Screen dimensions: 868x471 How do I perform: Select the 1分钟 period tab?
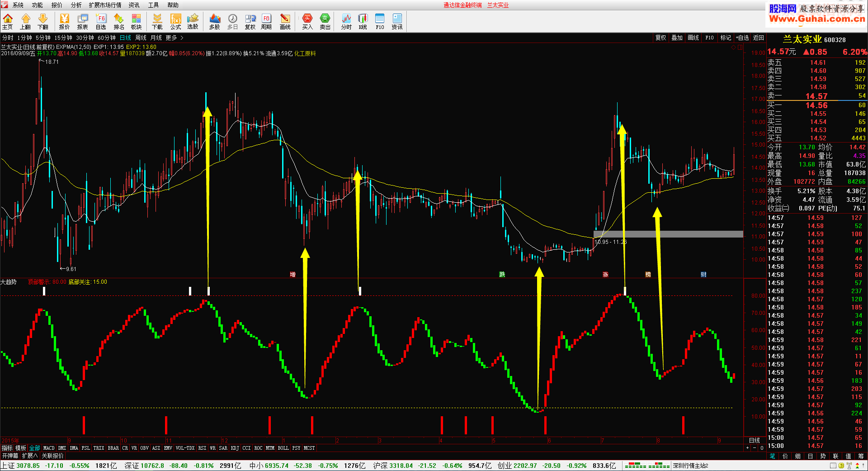tap(25, 38)
